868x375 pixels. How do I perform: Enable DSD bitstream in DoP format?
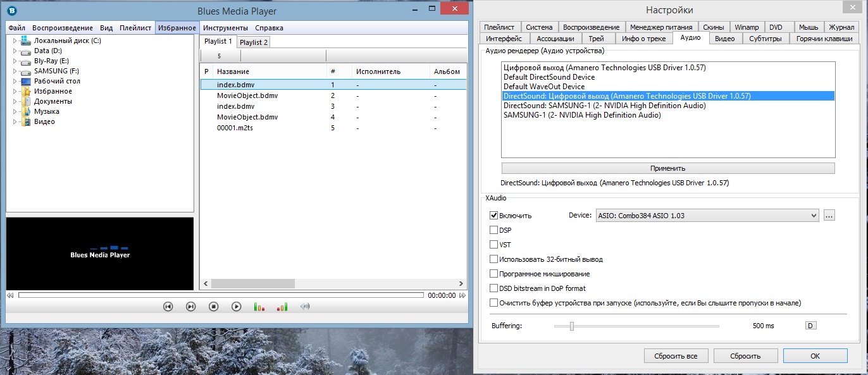pos(493,288)
